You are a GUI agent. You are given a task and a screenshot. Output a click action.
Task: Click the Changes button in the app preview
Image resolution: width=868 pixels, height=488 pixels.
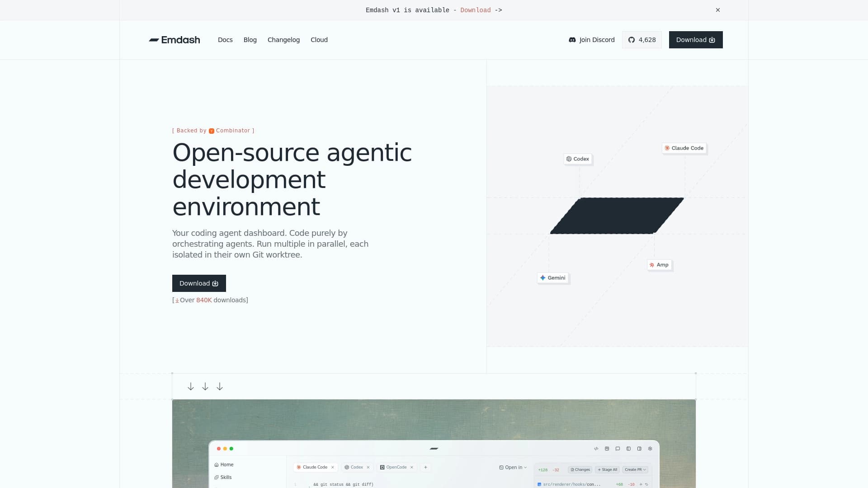coord(580,469)
